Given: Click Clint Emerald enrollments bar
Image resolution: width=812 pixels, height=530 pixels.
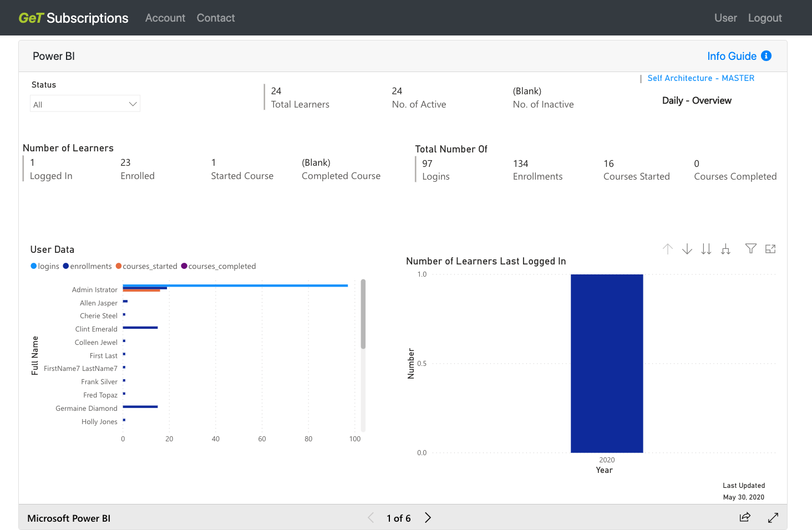Looking at the screenshot, I should tap(140, 328).
